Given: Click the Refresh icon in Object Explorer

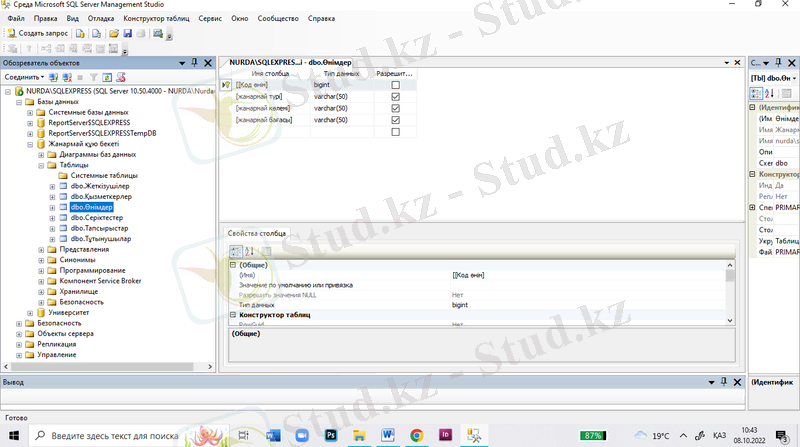Looking at the screenshot, I should (107, 77).
